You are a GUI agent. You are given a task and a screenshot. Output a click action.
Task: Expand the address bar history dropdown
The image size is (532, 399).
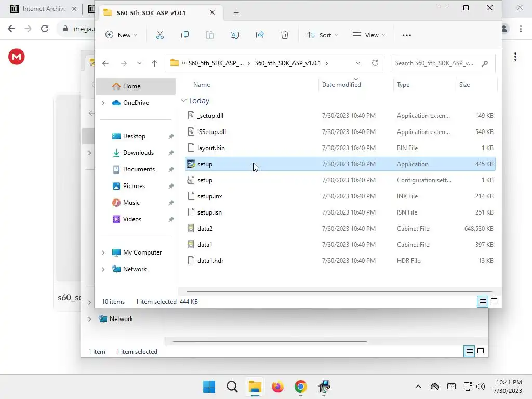[x=357, y=63]
